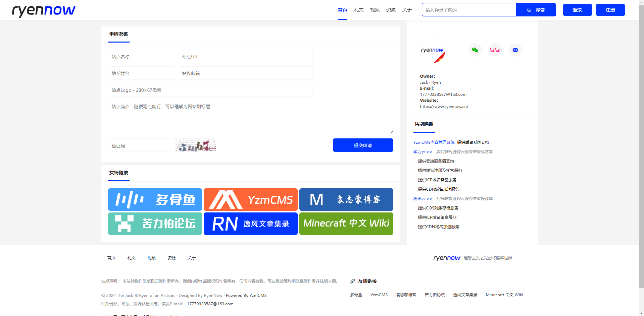Screen dimensions: 644x316
Task: Click footer 首页 link
Action: point(111,258)
